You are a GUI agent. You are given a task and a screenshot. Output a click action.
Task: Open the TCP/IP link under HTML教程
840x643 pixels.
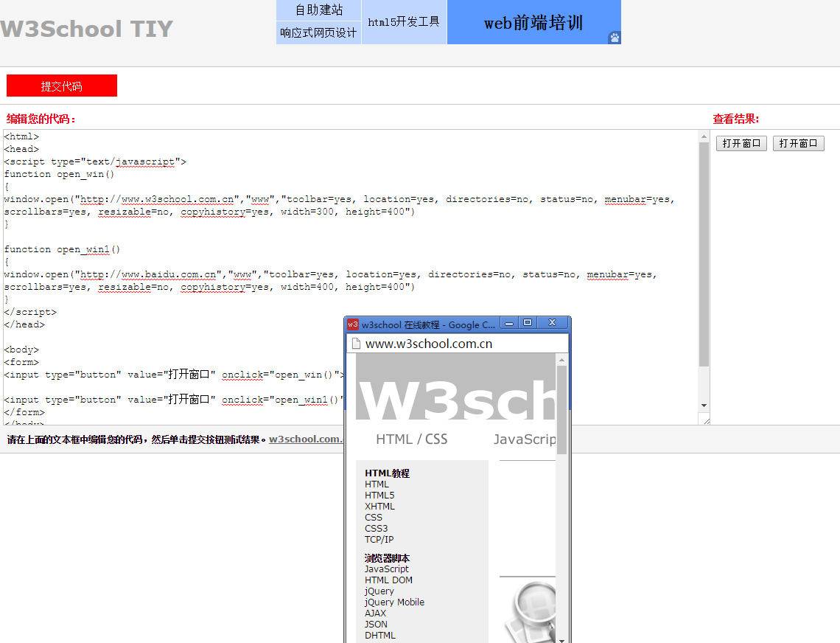coord(379,539)
